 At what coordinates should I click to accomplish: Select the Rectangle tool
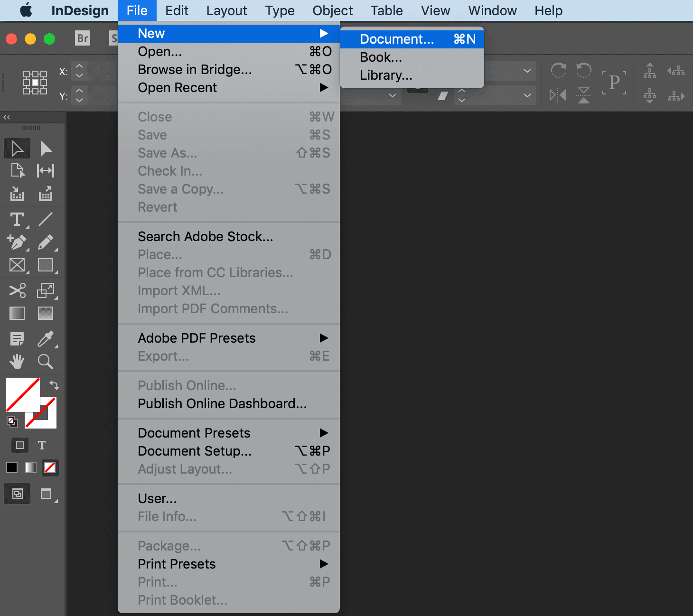pos(46,265)
